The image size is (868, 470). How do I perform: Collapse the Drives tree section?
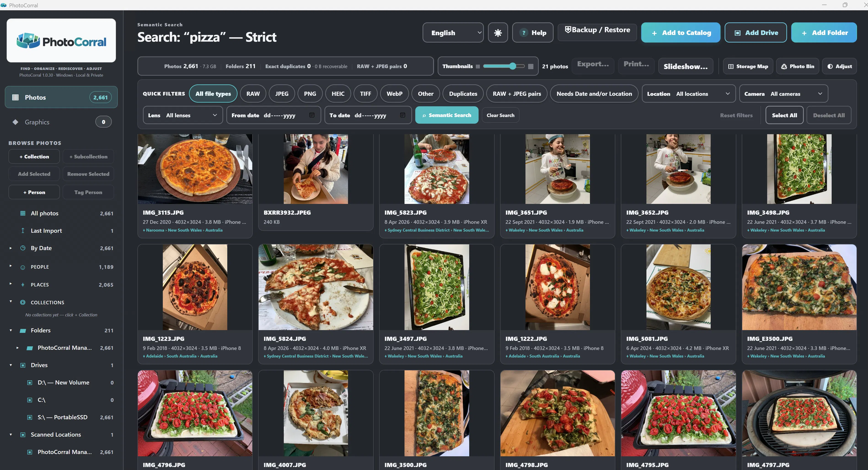click(x=11, y=365)
